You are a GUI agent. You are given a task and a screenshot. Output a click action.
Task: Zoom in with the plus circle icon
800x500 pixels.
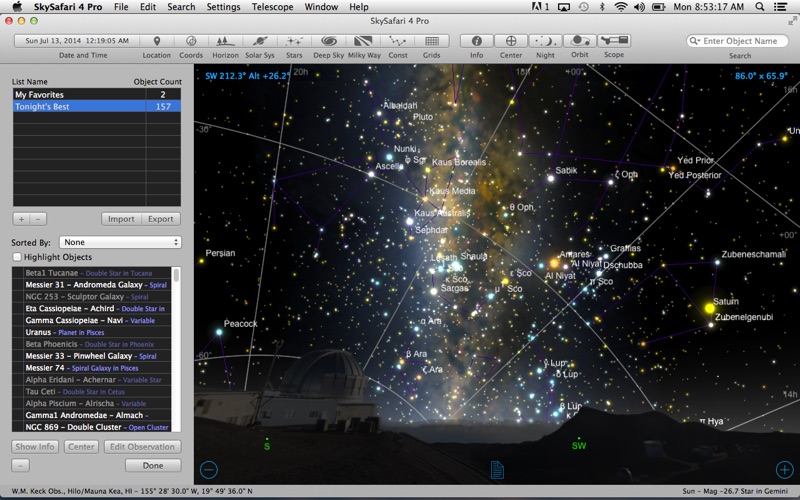[x=784, y=469]
